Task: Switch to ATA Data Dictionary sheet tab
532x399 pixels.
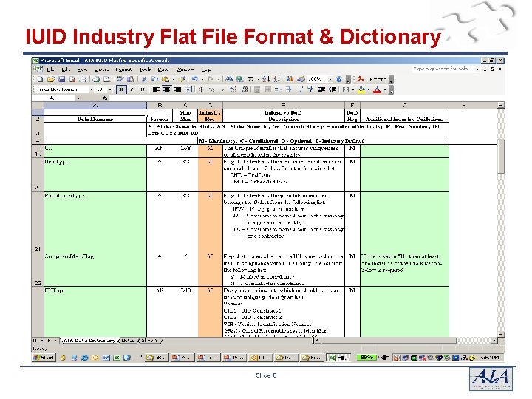Action: click(x=89, y=340)
